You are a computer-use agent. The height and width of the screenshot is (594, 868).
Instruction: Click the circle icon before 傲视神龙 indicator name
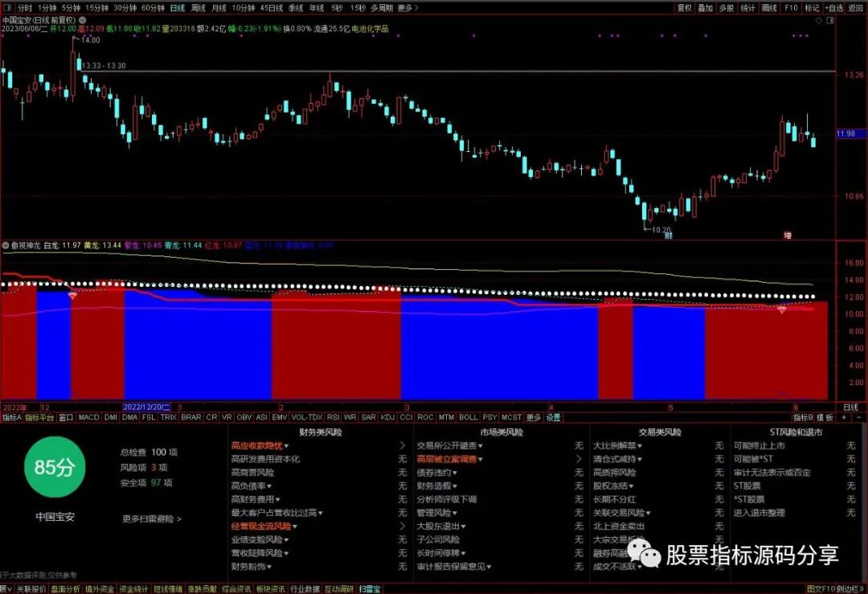[6, 244]
